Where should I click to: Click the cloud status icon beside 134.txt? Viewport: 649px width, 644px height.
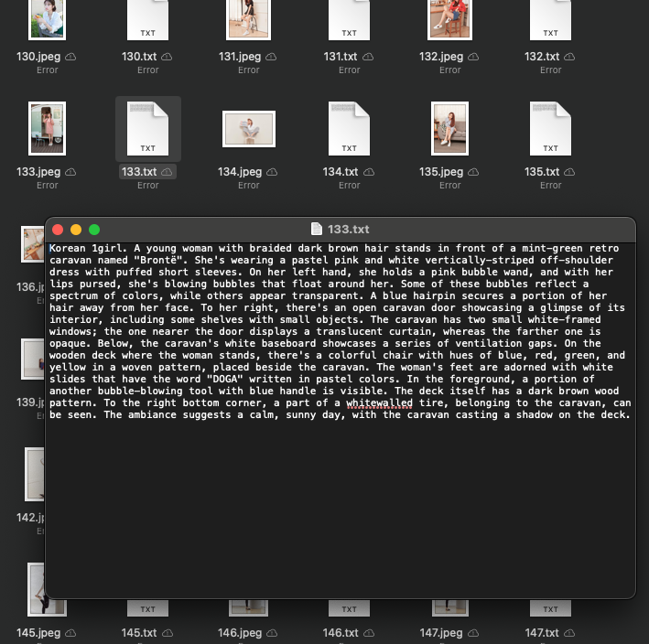point(369,172)
